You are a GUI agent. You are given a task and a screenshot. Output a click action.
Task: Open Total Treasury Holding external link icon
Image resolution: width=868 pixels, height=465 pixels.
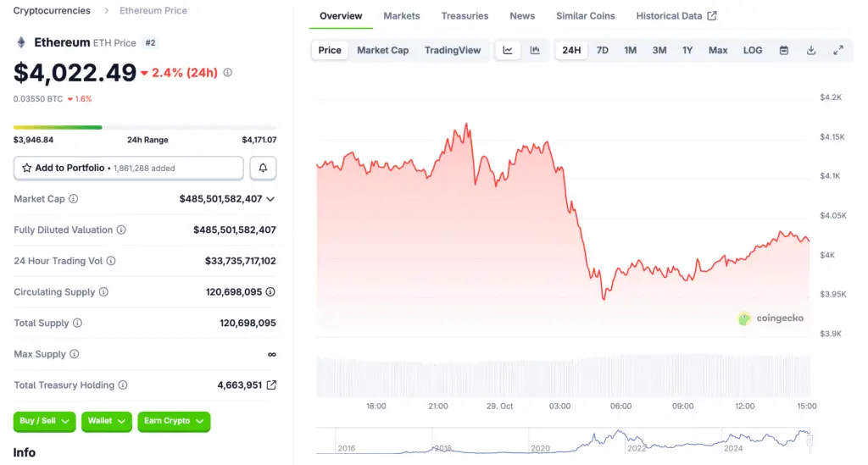tap(271, 385)
